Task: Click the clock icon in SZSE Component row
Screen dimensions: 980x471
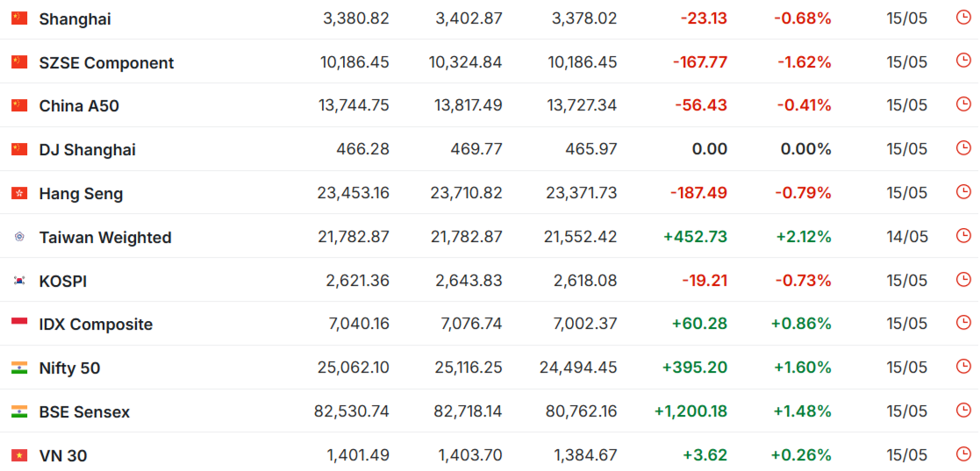Action: tap(963, 60)
